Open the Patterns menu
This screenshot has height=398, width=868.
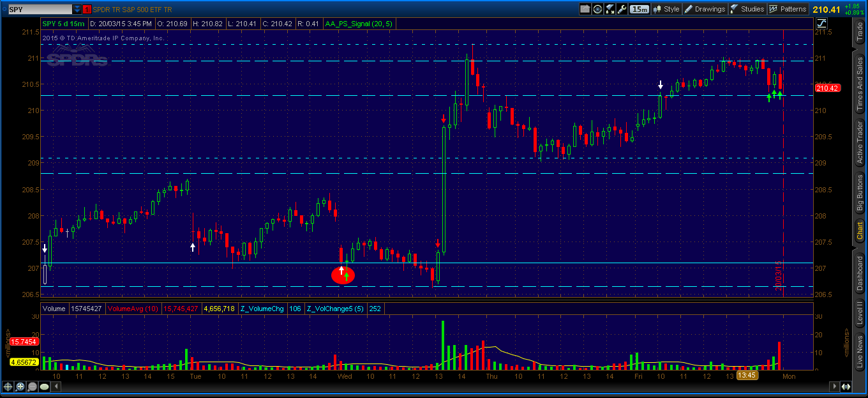(x=788, y=9)
